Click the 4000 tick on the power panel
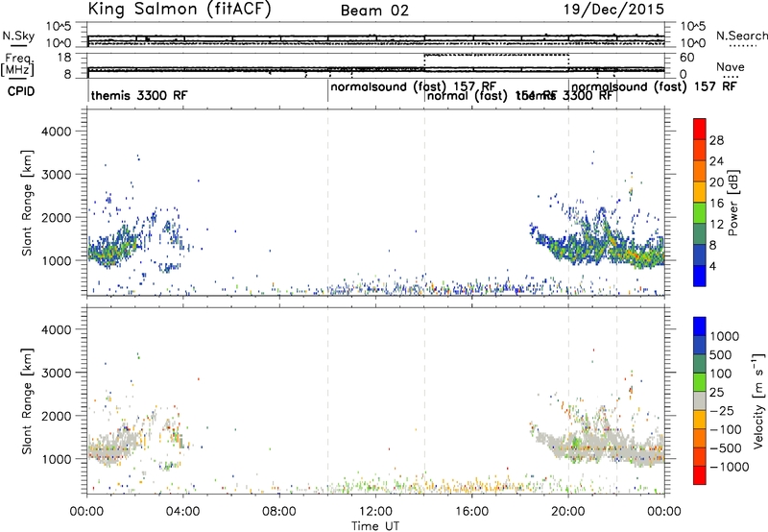 (57, 132)
